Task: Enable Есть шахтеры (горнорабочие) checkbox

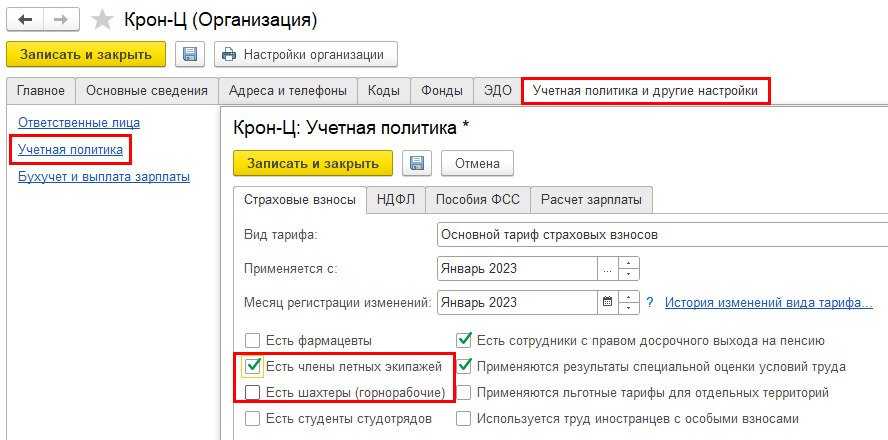Action: pos(254,393)
